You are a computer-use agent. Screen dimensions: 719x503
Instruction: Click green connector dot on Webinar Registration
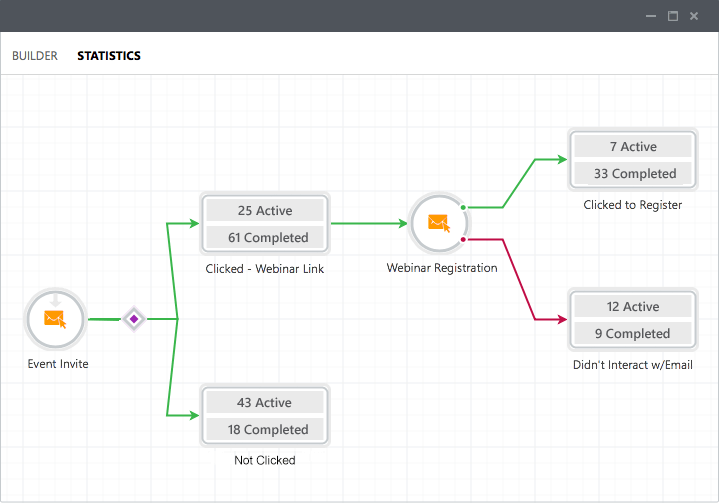(x=464, y=207)
